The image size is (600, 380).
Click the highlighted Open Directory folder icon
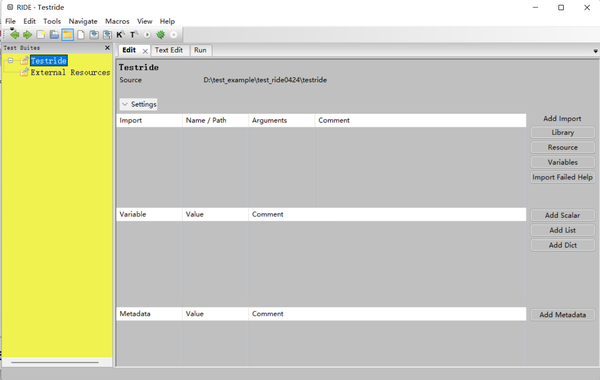(67, 35)
